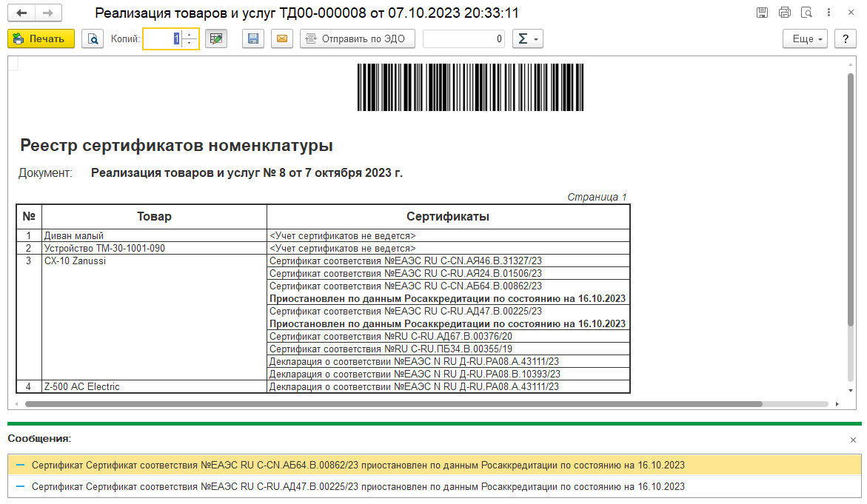
Task: Close the Сообщения messages panel
Action: tap(854, 440)
